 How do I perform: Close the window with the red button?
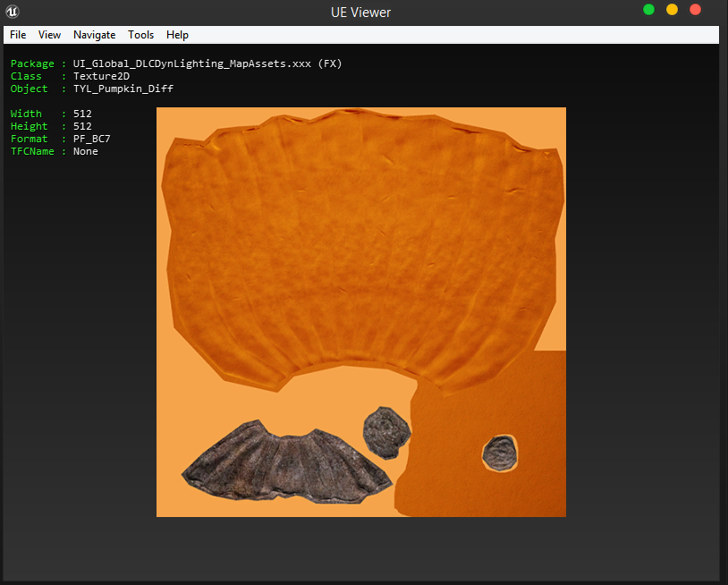[x=695, y=10]
